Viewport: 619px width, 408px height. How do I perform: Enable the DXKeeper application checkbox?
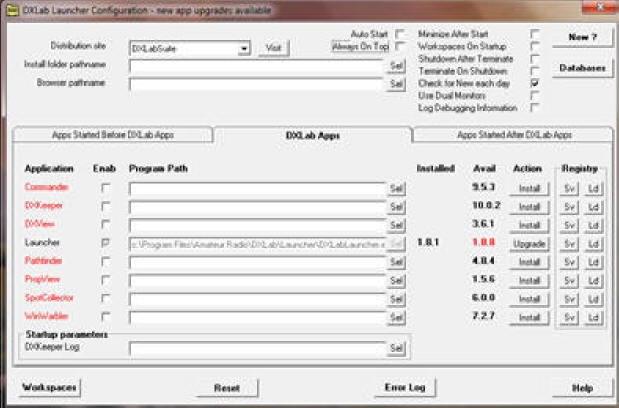[x=105, y=206]
